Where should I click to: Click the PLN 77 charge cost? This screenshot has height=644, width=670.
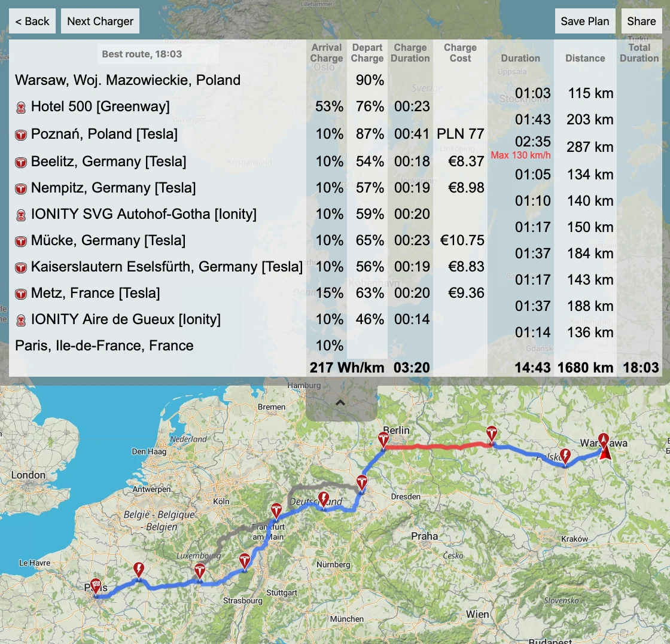tap(460, 134)
